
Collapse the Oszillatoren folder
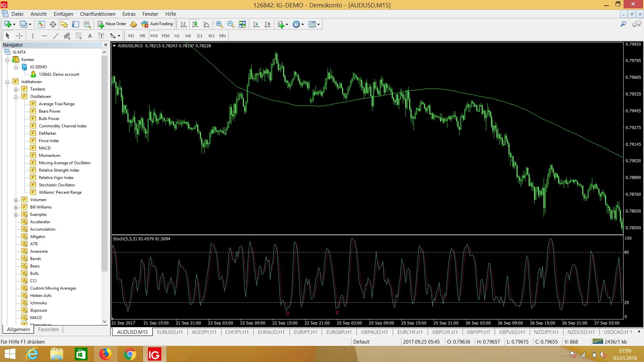click(x=16, y=97)
